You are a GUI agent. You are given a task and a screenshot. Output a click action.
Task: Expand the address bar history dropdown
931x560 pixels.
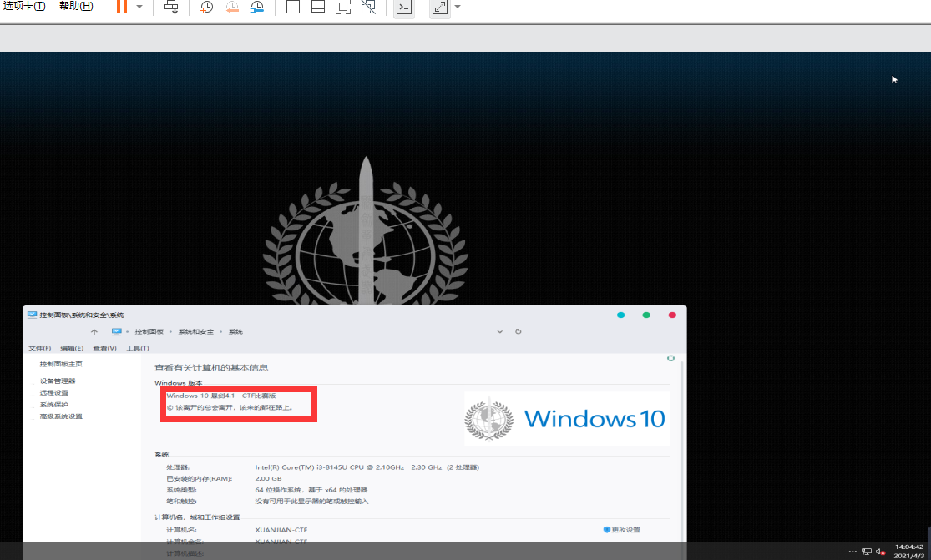pyautogui.click(x=500, y=331)
